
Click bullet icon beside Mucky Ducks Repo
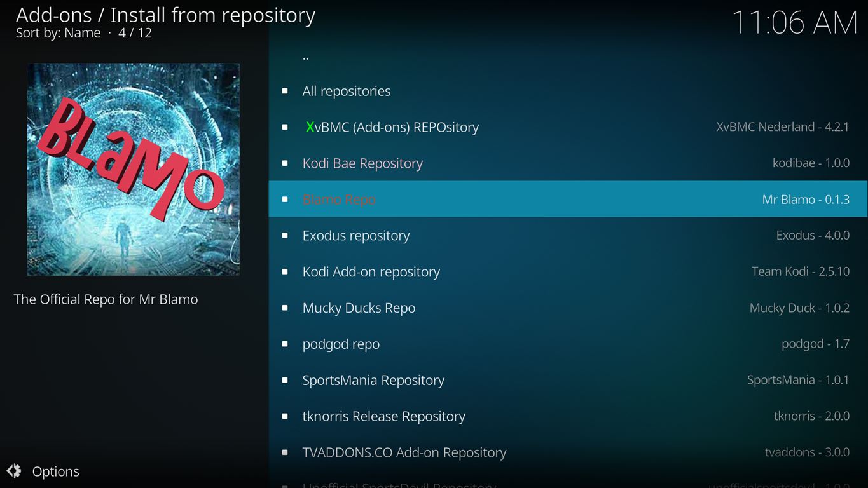(284, 308)
